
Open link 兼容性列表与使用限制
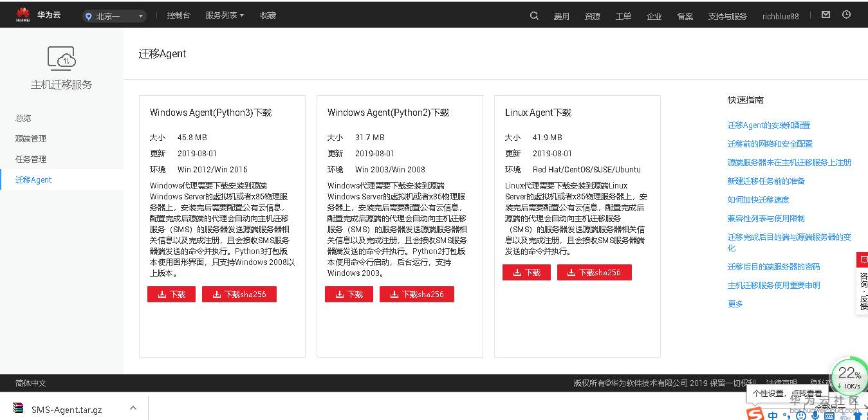click(766, 219)
